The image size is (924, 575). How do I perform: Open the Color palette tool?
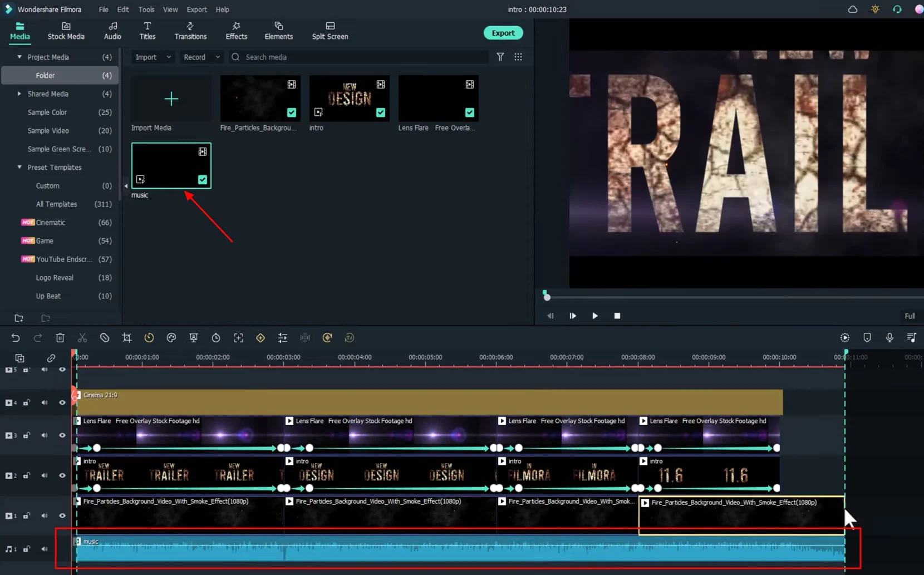[171, 338]
